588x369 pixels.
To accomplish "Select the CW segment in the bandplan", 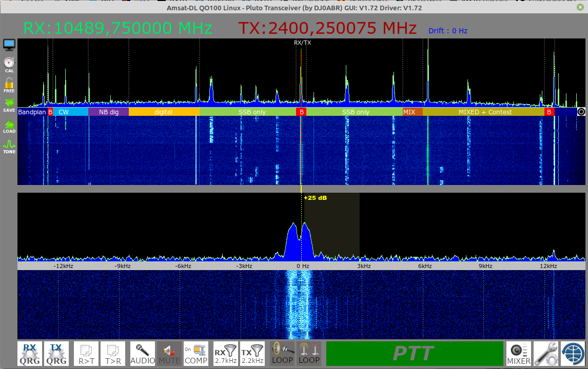I will pyautogui.click(x=64, y=112).
